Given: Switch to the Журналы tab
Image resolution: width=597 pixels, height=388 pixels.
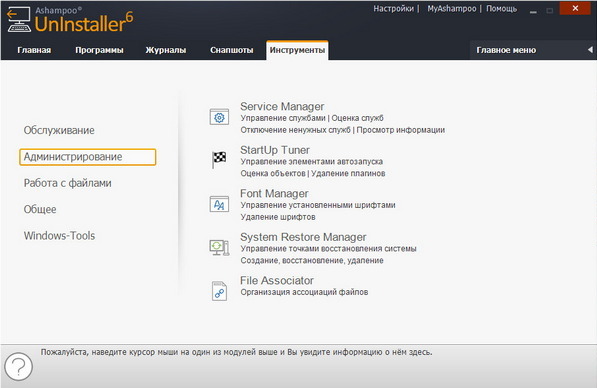Looking at the screenshot, I should pyautogui.click(x=166, y=50).
